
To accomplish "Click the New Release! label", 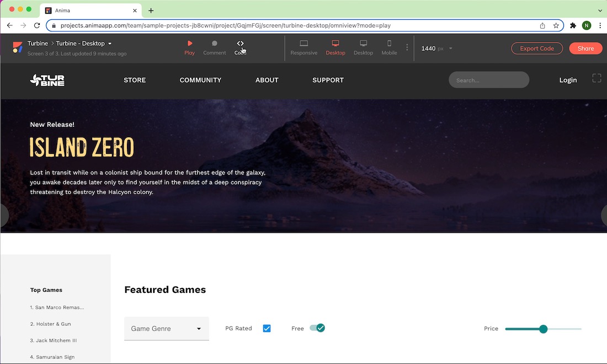I will [x=52, y=125].
